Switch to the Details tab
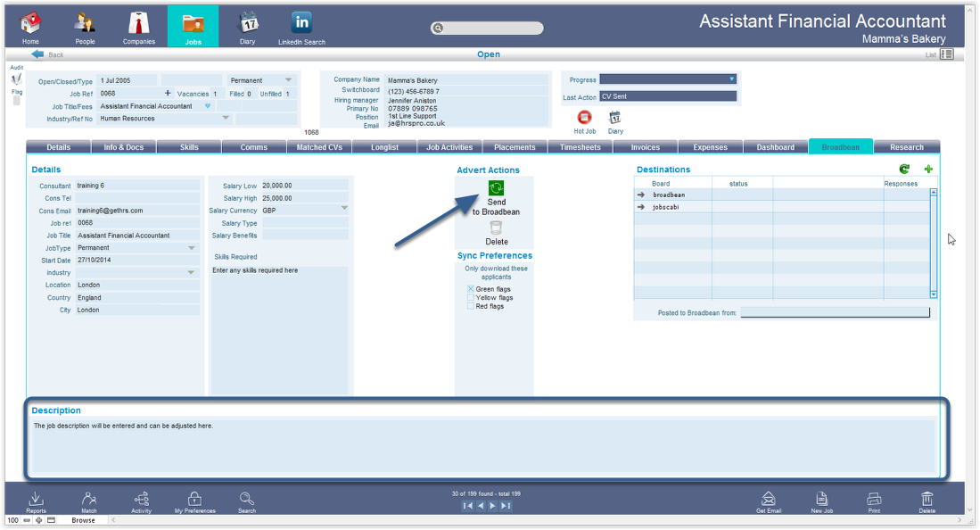The height and width of the screenshot is (530, 980). (x=58, y=147)
